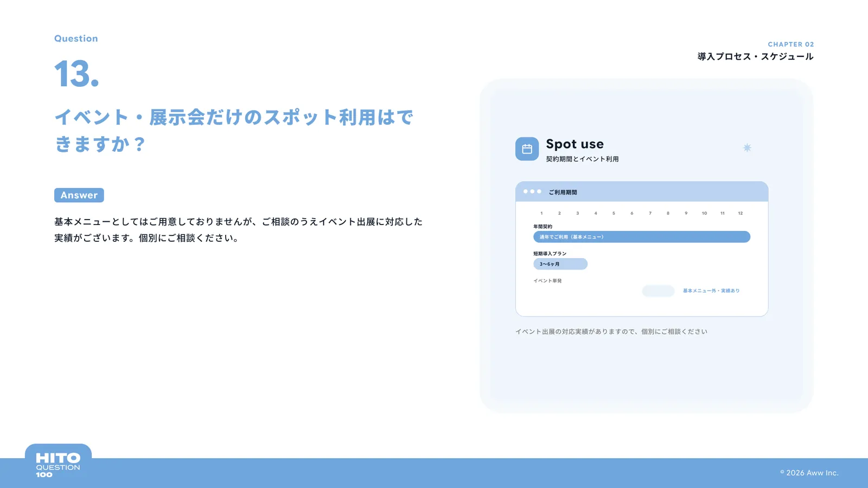Click the faint イベント単発 period bar
Viewport: 868px width, 488px height.
click(x=658, y=291)
